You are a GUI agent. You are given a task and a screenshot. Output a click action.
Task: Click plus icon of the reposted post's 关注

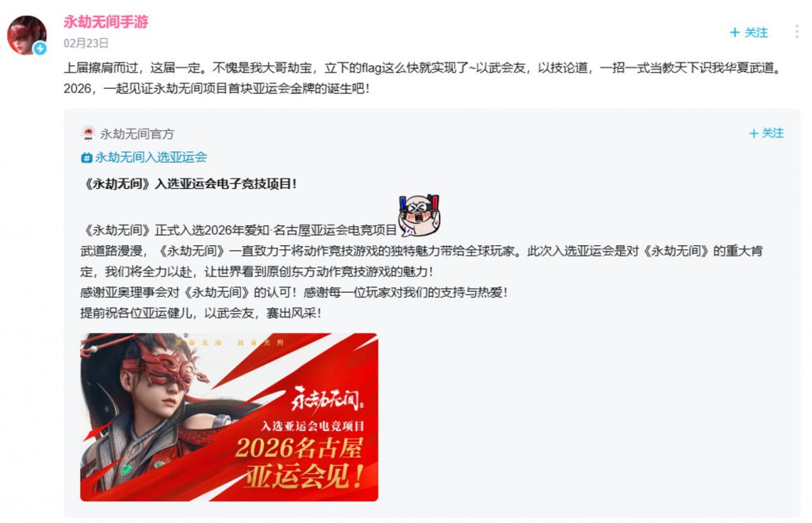(753, 134)
